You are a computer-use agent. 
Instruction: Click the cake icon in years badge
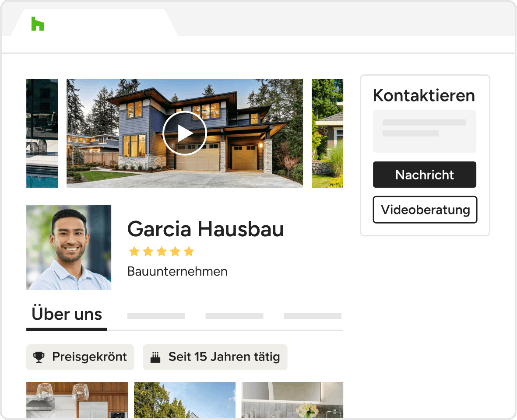tap(155, 357)
